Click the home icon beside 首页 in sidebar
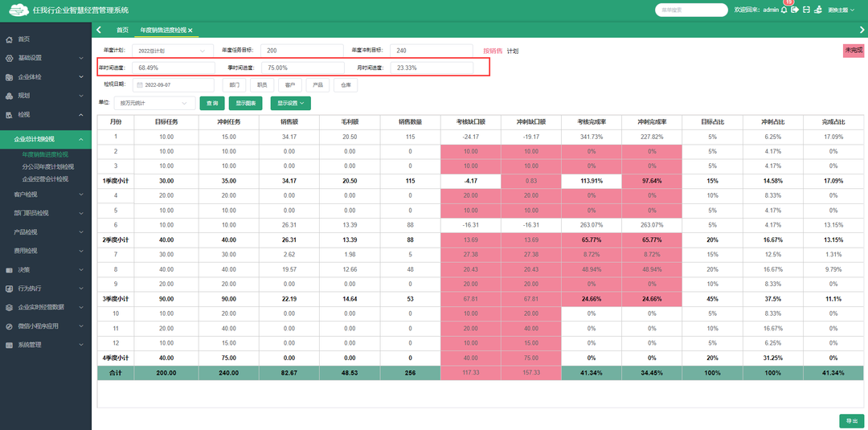This screenshot has height=430, width=868. [9, 39]
